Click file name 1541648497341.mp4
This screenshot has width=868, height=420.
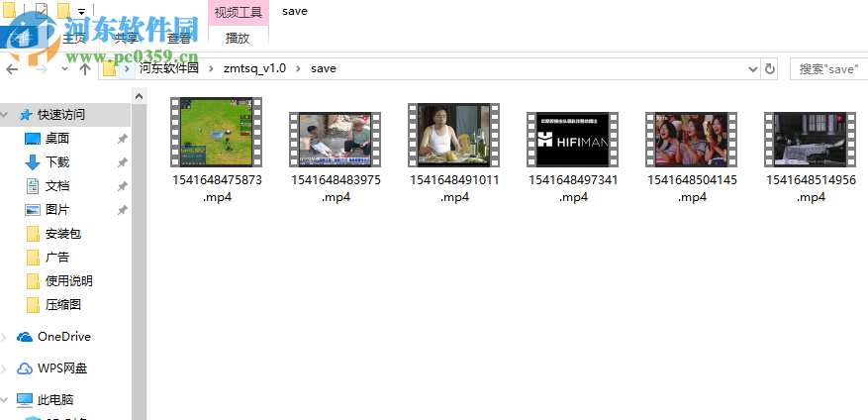pos(573,188)
